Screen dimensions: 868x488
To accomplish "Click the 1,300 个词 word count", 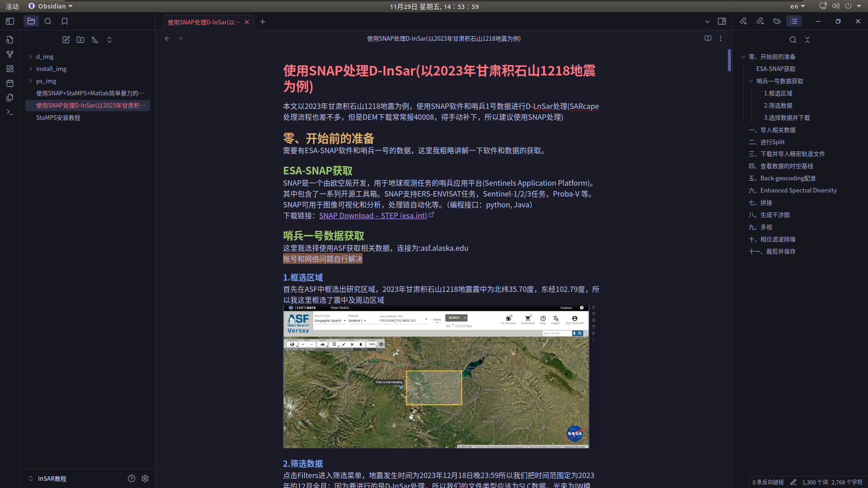I will (815, 482).
